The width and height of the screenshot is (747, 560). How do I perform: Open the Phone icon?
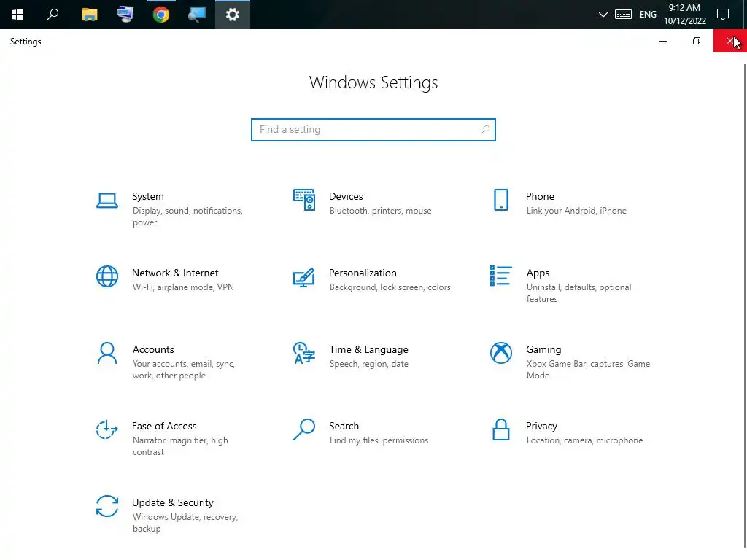click(500, 200)
